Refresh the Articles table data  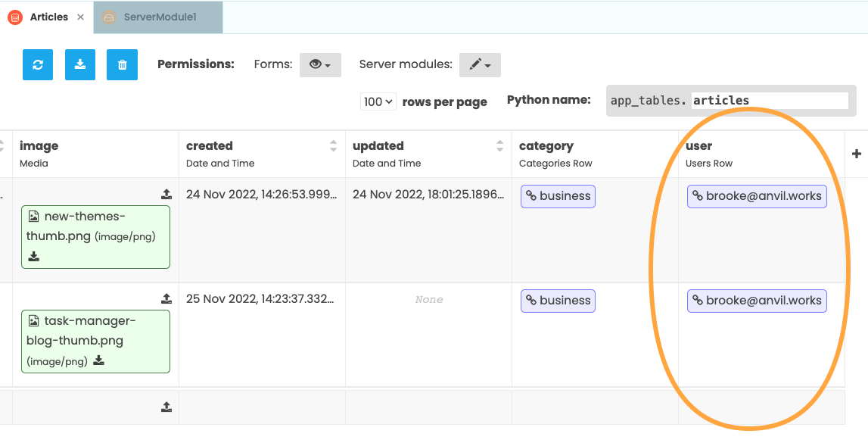coord(37,64)
